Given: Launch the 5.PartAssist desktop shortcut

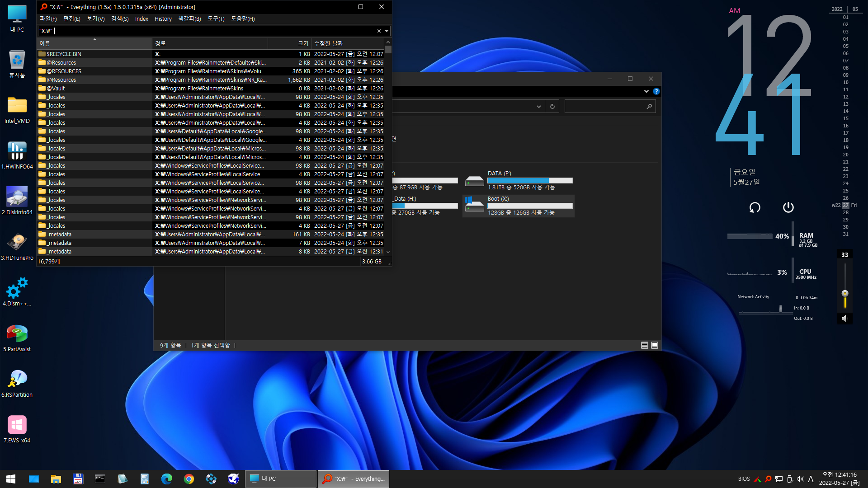Looking at the screenshot, I should [x=17, y=338].
